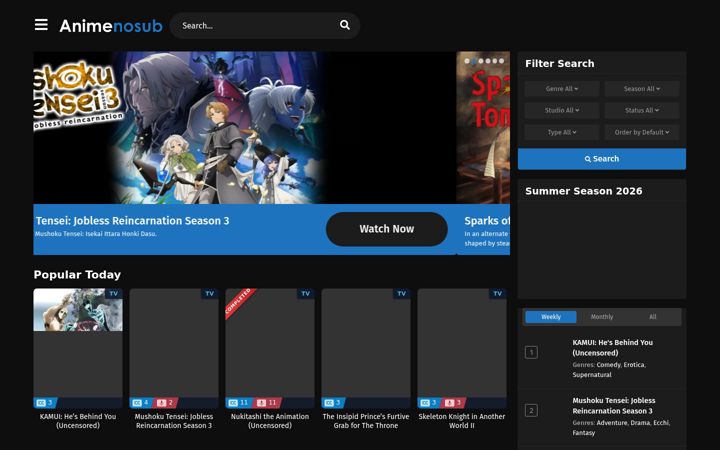Click the blue Search filter button

(602, 159)
